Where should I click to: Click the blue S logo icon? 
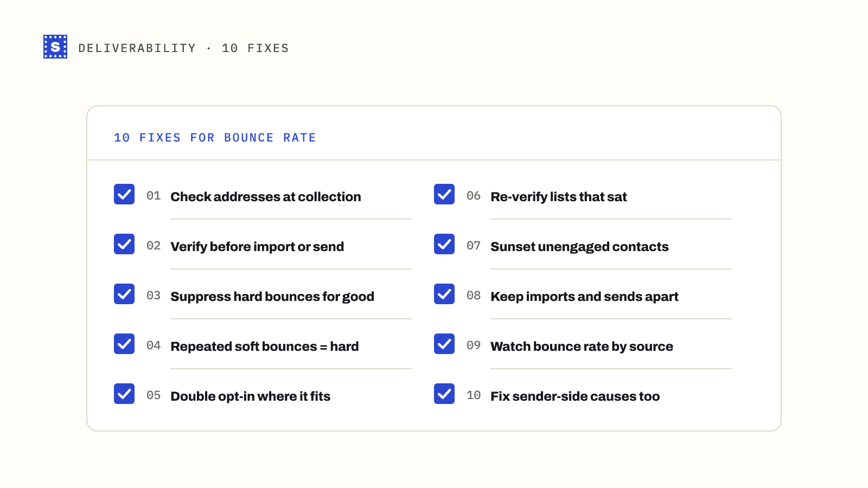55,47
